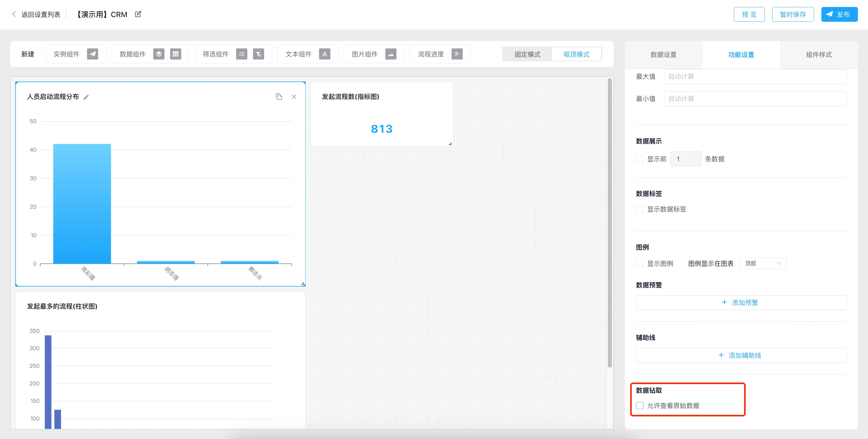Add a text component via A icon
This screenshot has height=439, width=868.
point(325,54)
